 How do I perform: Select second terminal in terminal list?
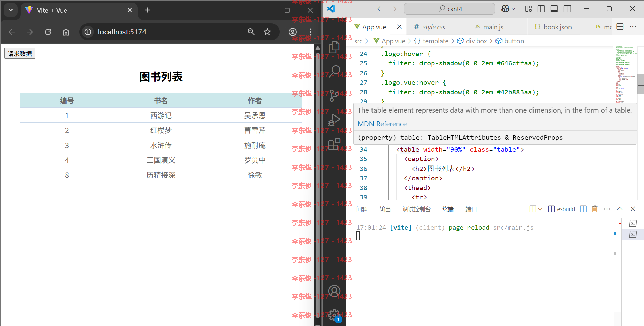[633, 234]
